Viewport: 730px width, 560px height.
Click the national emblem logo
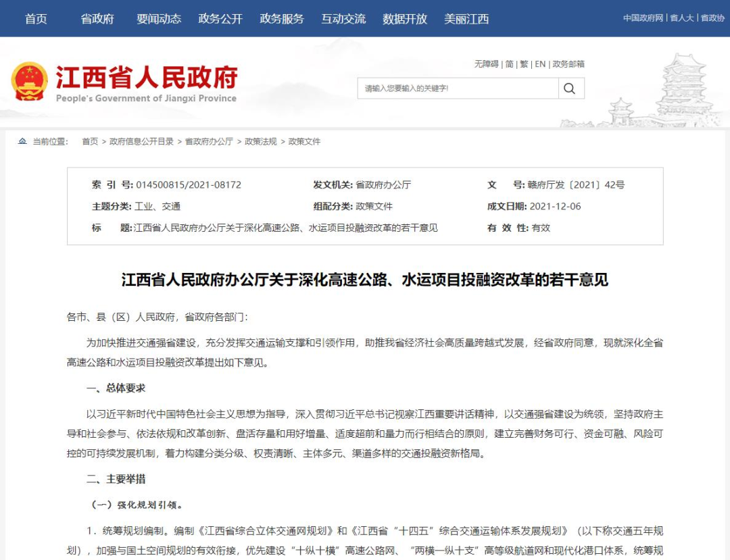(x=29, y=82)
